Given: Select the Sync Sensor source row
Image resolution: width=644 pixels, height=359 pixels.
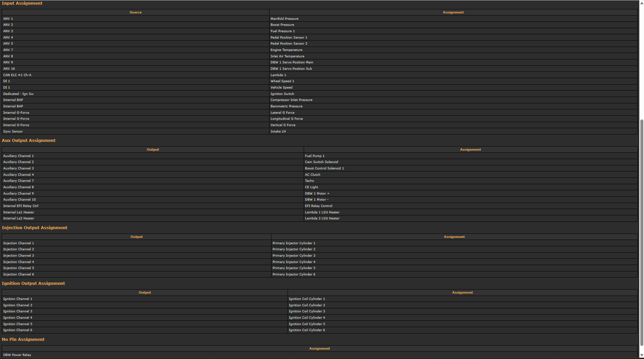Looking at the screenshot, I should 13,132.
